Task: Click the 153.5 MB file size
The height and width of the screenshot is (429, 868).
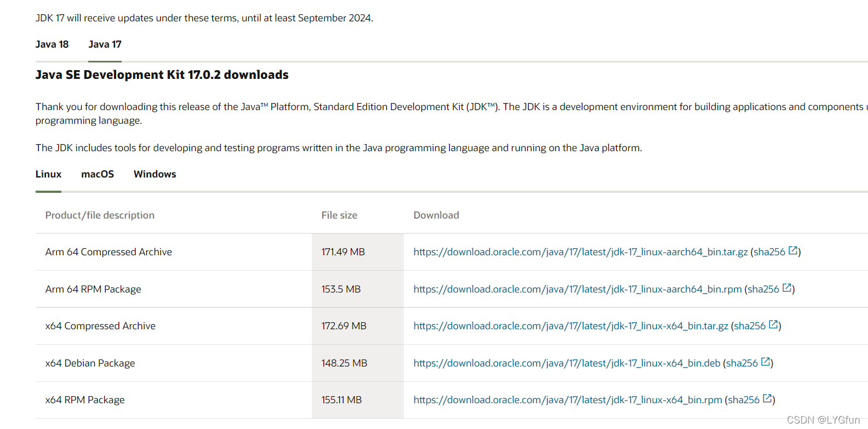Action: pyautogui.click(x=341, y=289)
